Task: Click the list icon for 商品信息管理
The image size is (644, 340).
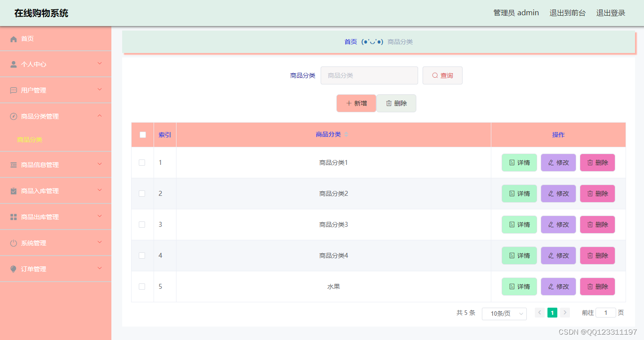Action: (x=13, y=165)
